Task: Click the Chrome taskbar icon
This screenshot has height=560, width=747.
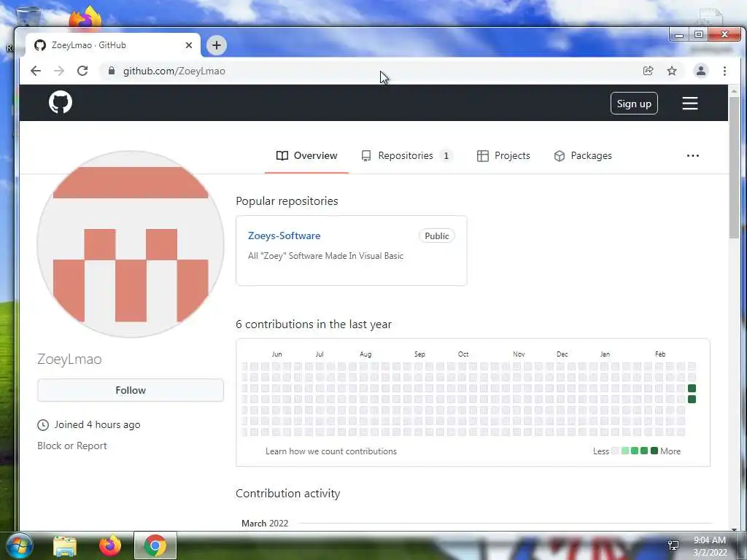Action: (155, 545)
